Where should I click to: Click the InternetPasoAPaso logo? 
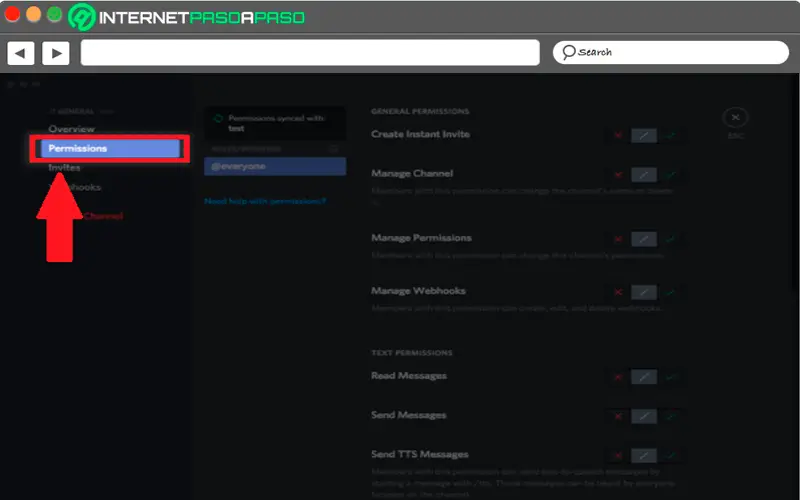point(187,17)
